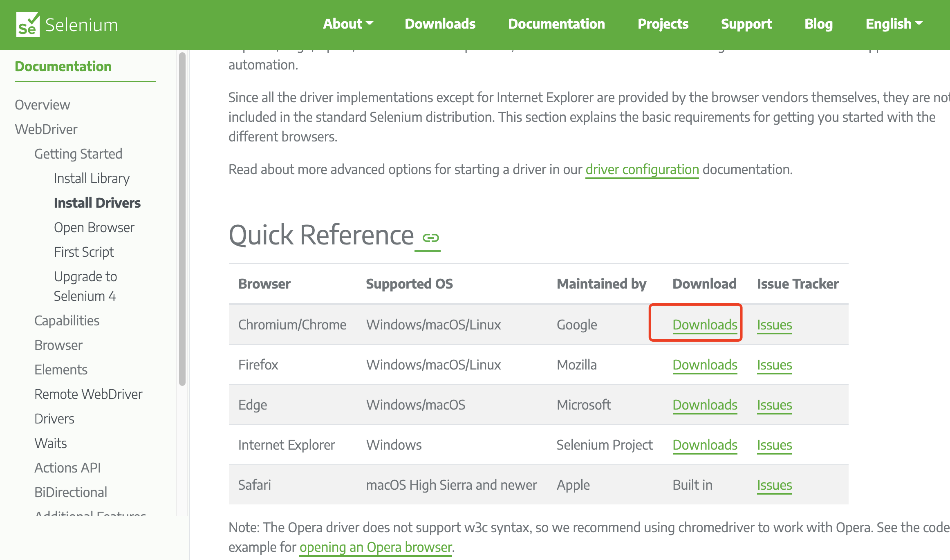Click the Issue Tracker column header
The width and height of the screenshot is (950, 560).
798,284
